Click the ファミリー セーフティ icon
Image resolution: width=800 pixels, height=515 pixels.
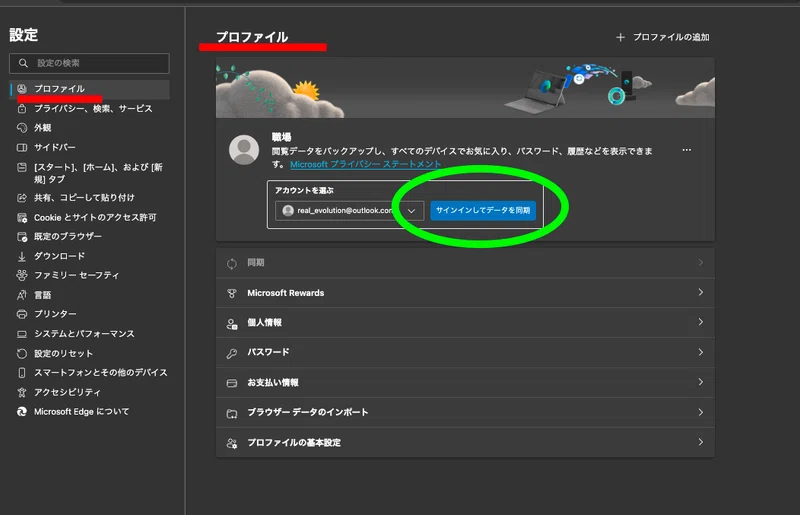click(x=22, y=275)
